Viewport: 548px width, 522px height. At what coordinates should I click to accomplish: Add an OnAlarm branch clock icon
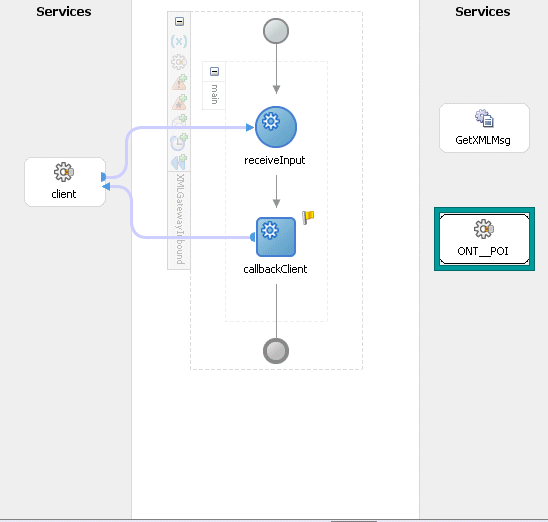click(x=179, y=142)
